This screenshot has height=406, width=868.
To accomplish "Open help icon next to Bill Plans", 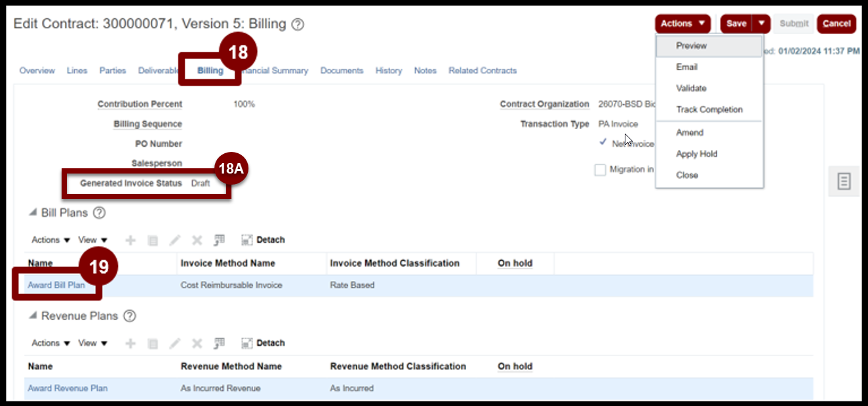I will (99, 213).
